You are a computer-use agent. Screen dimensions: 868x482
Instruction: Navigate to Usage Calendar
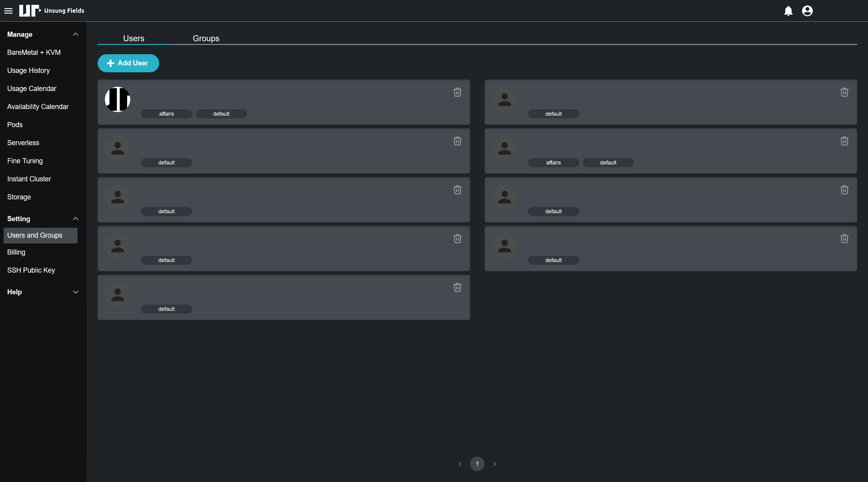pos(32,89)
